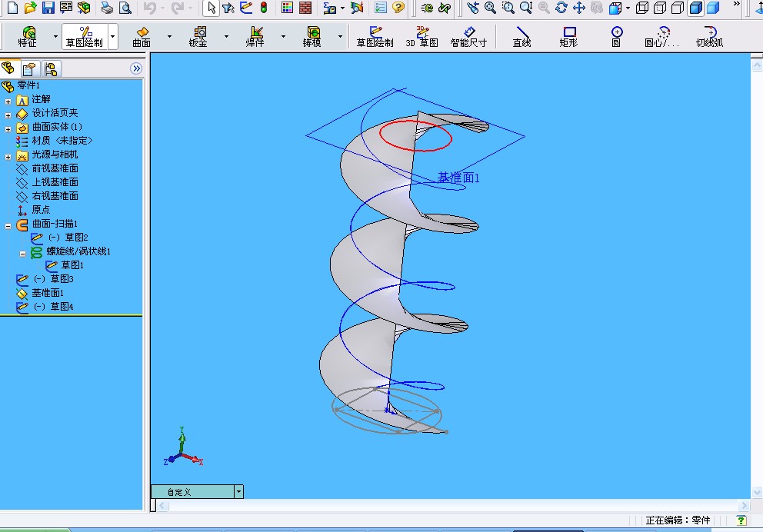Viewport: 763px width, 532px height.
Task: Select the zoom to area tool
Action: click(508, 7)
